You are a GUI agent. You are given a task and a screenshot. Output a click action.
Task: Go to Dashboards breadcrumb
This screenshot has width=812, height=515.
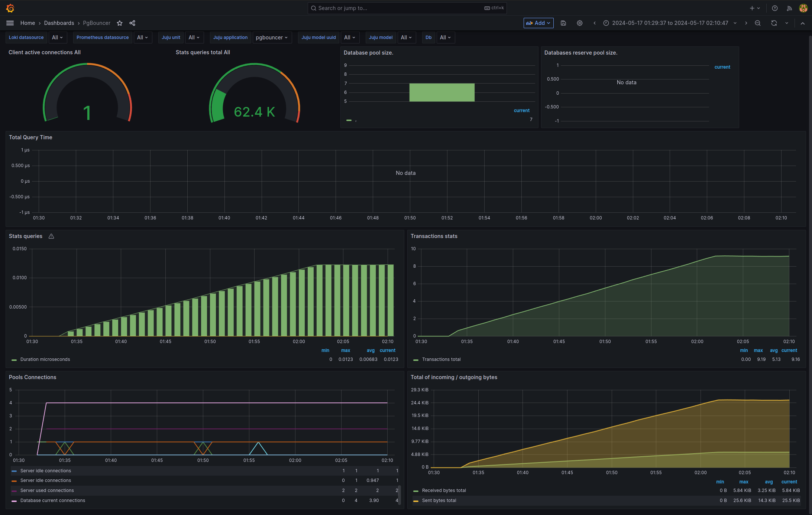pos(59,23)
